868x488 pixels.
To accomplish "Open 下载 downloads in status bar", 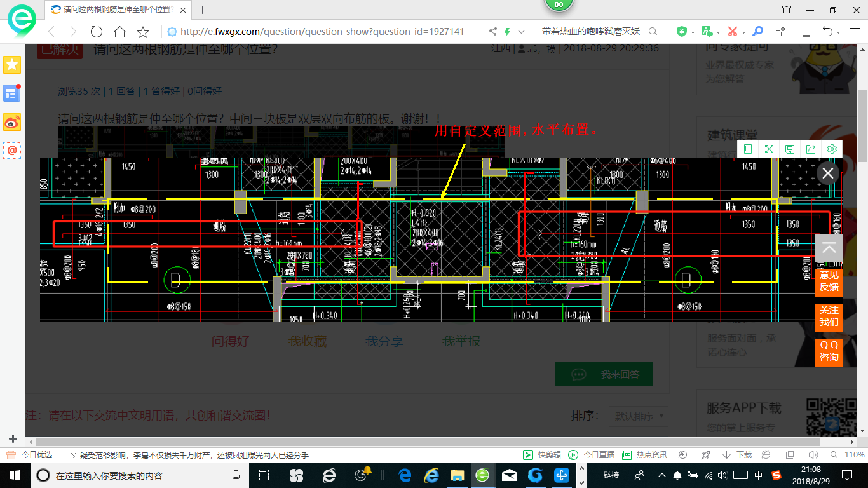I will coord(737,455).
